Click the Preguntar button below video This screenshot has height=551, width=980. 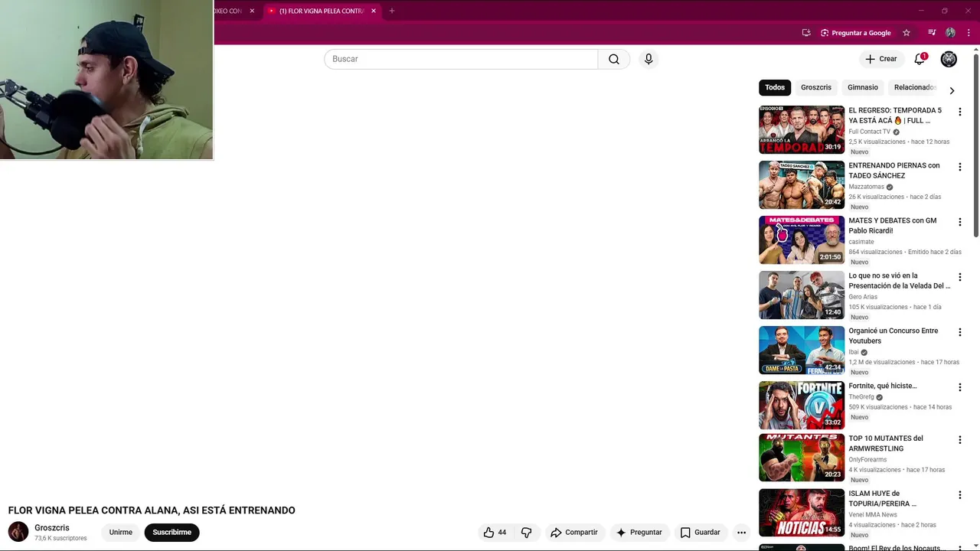point(639,533)
